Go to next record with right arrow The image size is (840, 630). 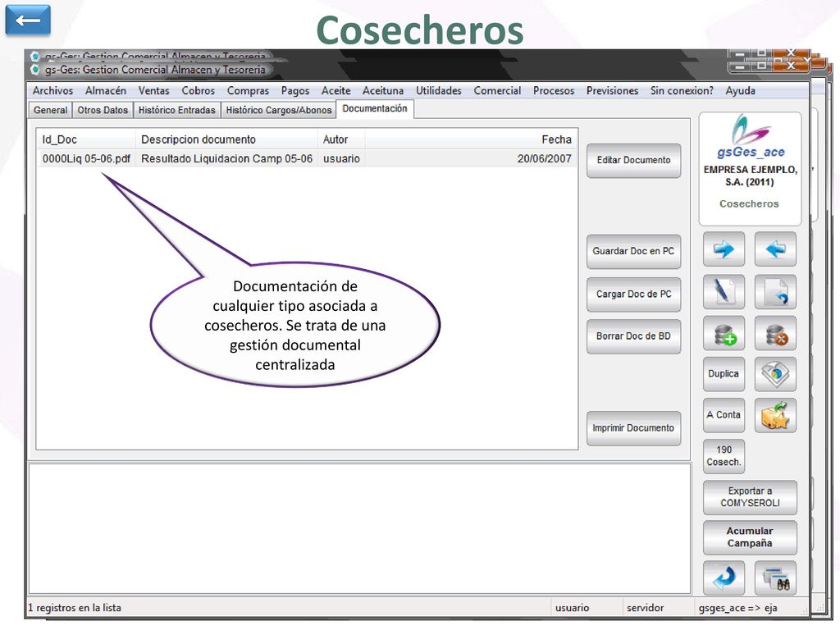coord(724,249)
